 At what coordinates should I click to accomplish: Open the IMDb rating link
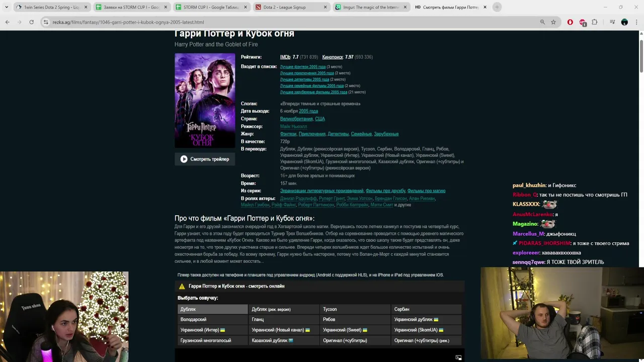tap(285, 57)
